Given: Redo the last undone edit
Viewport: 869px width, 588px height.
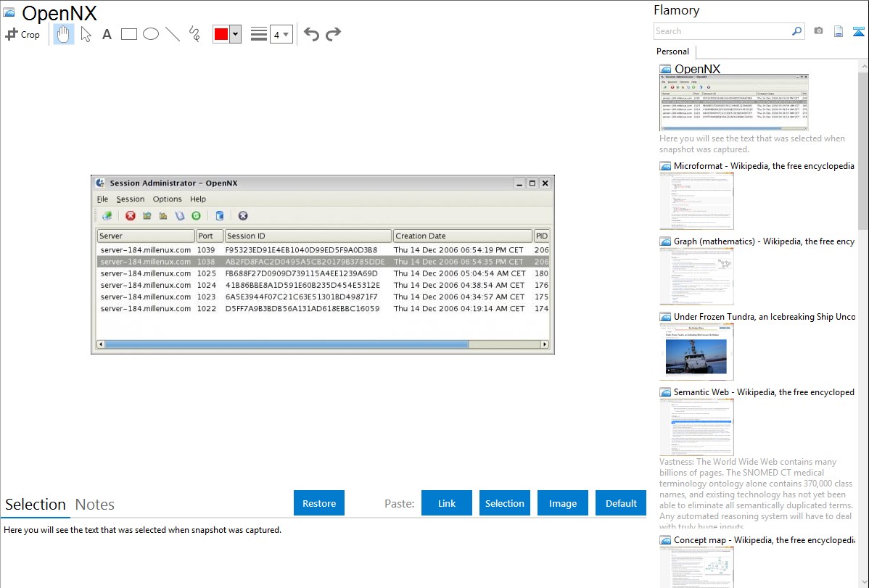Looking at the screenshot, I should (333, 34).
